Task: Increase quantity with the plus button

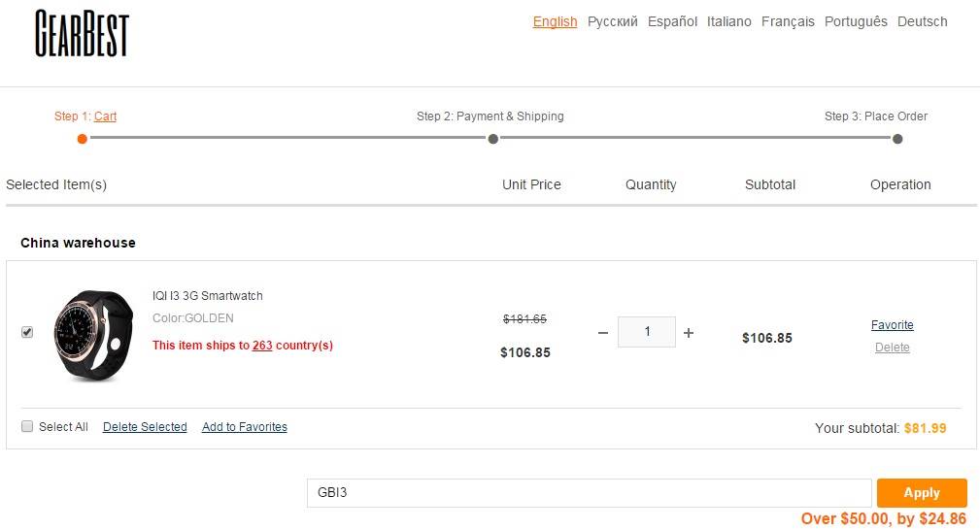Action: coord(689,333)
